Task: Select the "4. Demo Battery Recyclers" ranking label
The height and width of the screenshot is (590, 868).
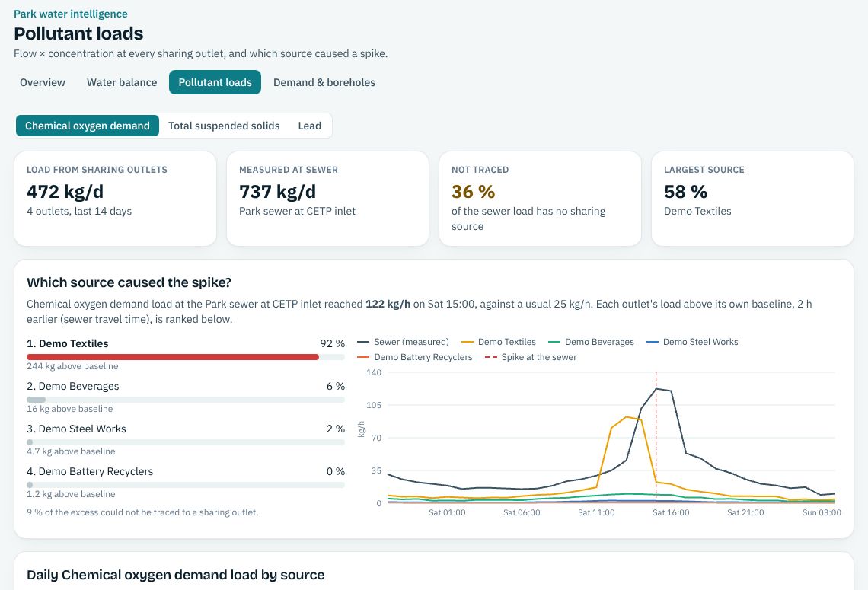Action: (x=90, y=471)
